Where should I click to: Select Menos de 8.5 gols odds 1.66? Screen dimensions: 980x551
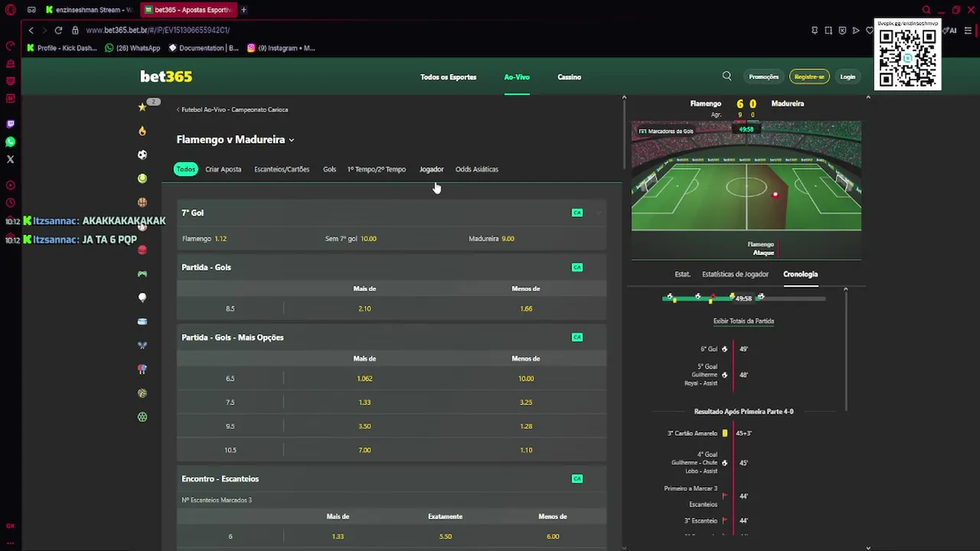526,308
